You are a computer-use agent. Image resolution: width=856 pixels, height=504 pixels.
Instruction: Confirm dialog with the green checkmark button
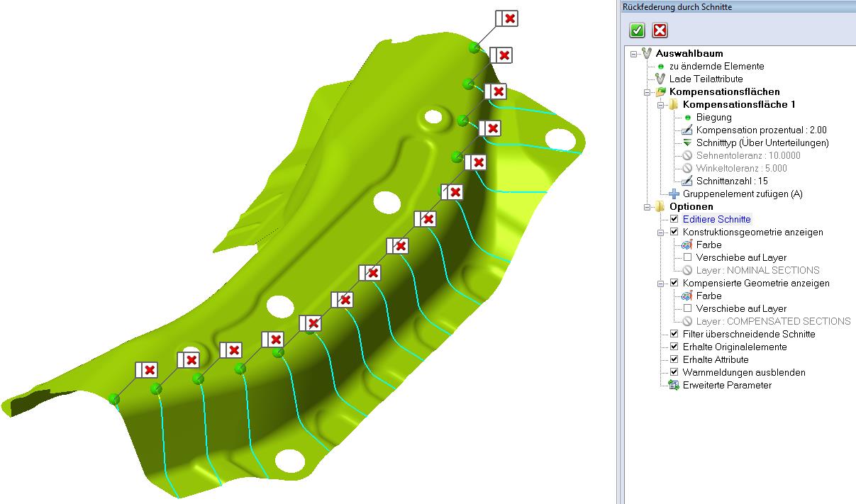click(x=638, y=30)
